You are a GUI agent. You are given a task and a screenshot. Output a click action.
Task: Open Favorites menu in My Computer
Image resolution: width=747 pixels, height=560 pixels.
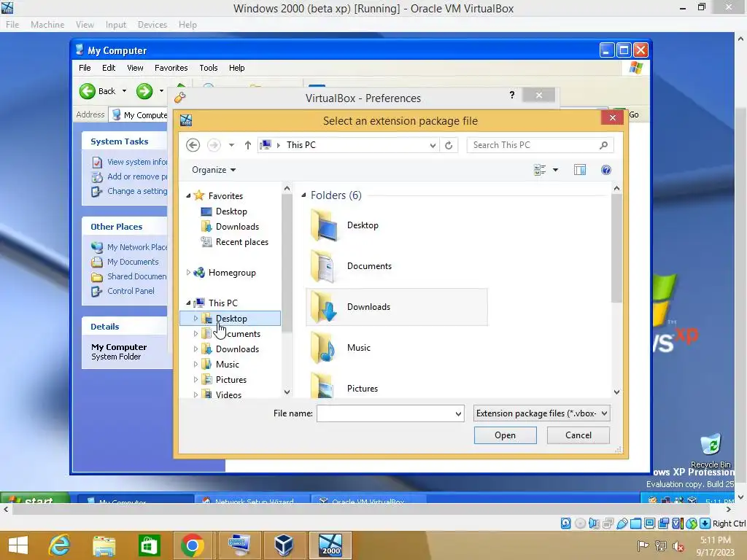point(171,68)
